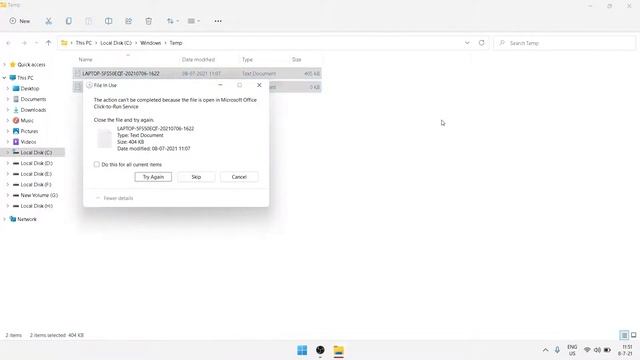Expand the Network tree node

click(4, 219)
